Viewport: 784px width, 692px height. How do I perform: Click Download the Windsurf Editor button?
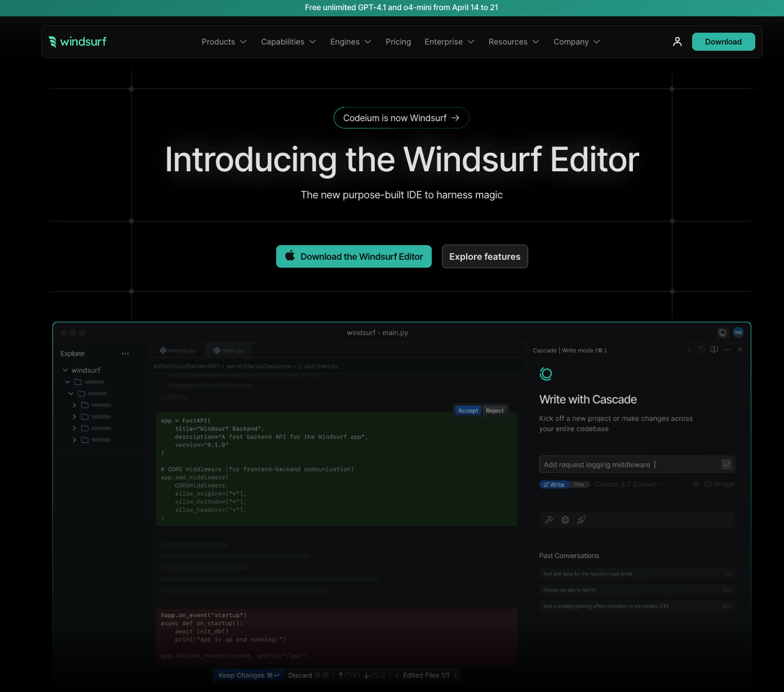[x=354, y=256]
